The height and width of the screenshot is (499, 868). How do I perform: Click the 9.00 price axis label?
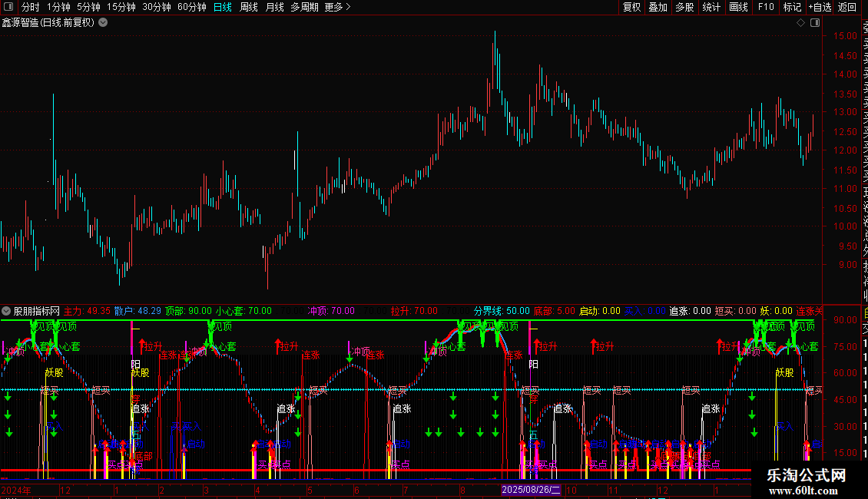[x=848, y=265]
